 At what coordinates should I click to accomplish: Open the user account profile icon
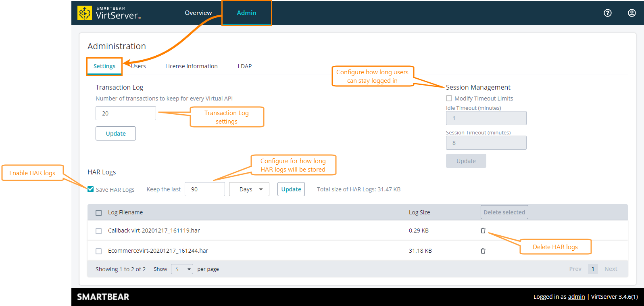tap(632, 13)
